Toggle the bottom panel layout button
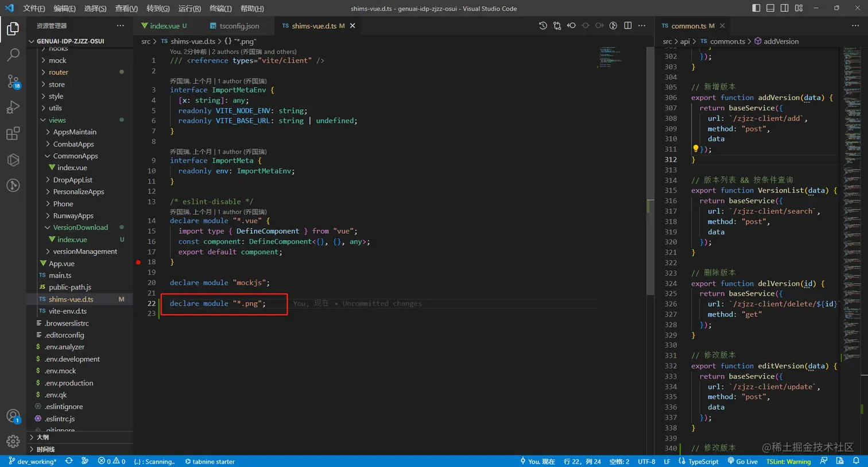Screen dimensions: 868x467 click(770, 8)
